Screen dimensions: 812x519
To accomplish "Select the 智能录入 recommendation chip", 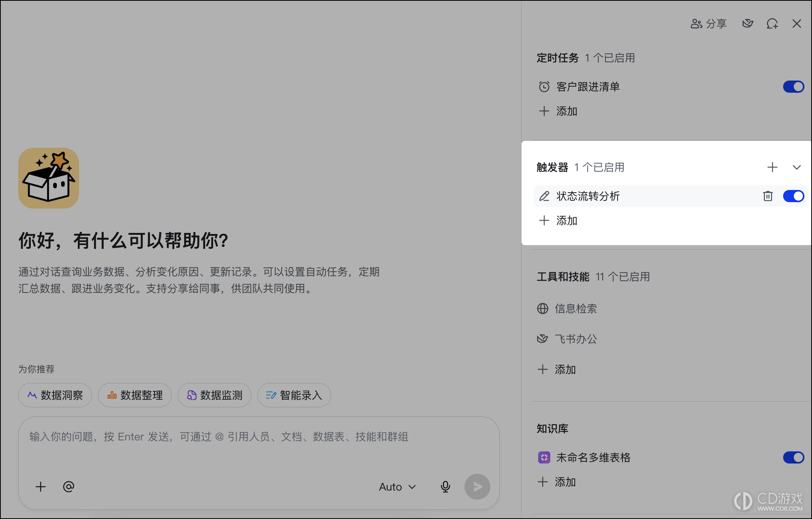I will pyautogui.click(x=294, y=395).
